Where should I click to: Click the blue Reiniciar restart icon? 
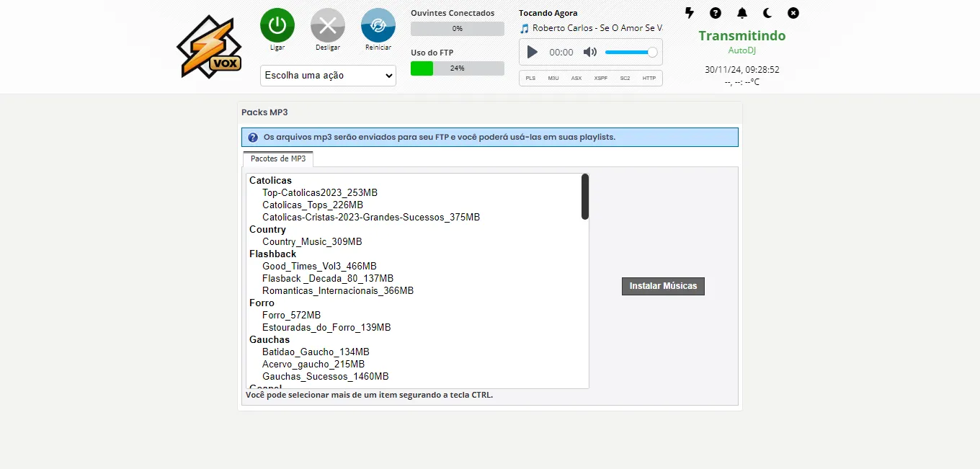(x=378, y=25)
